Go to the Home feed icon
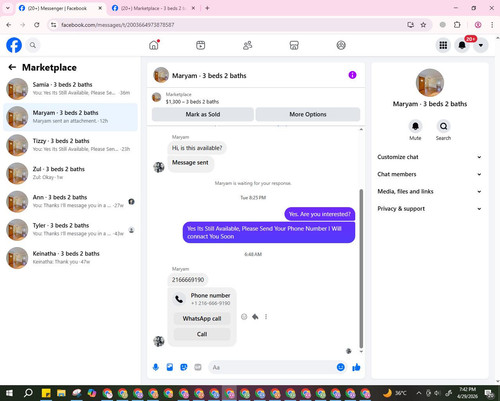The image size is (500, 401). (x=154, y=45)
